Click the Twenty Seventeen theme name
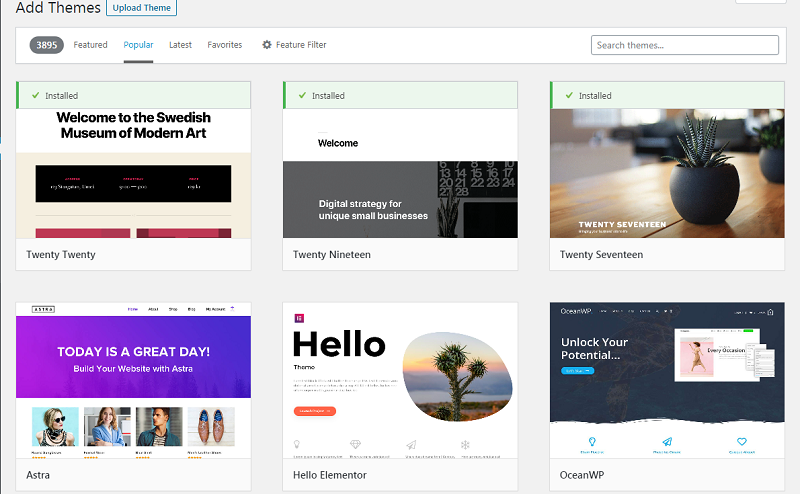Viewport: 800px width, 494px height. 601,255
